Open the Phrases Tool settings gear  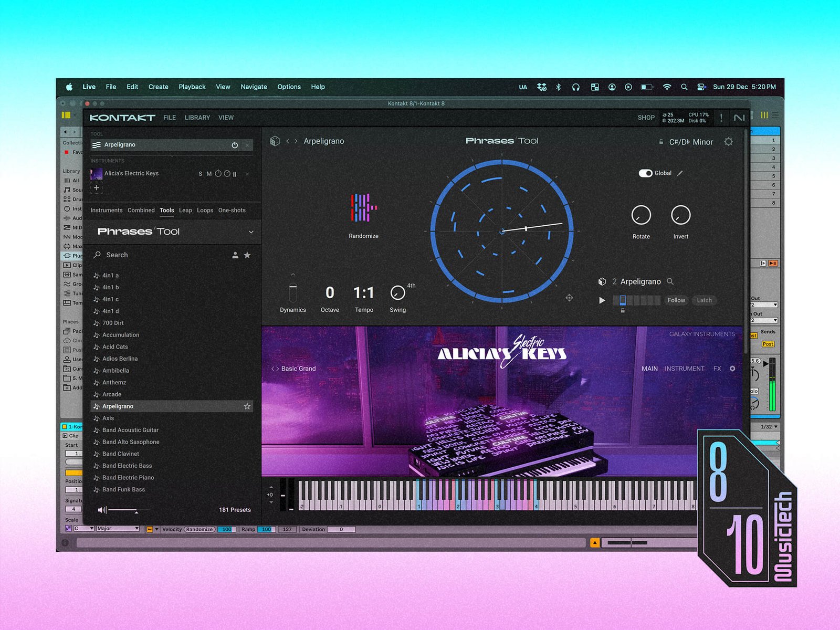coord(729,142)
